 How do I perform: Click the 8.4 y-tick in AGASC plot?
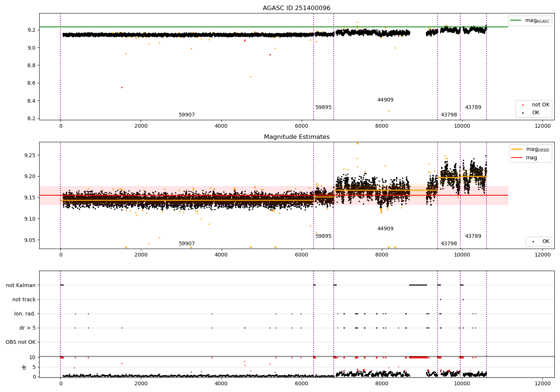pos(32,101)
